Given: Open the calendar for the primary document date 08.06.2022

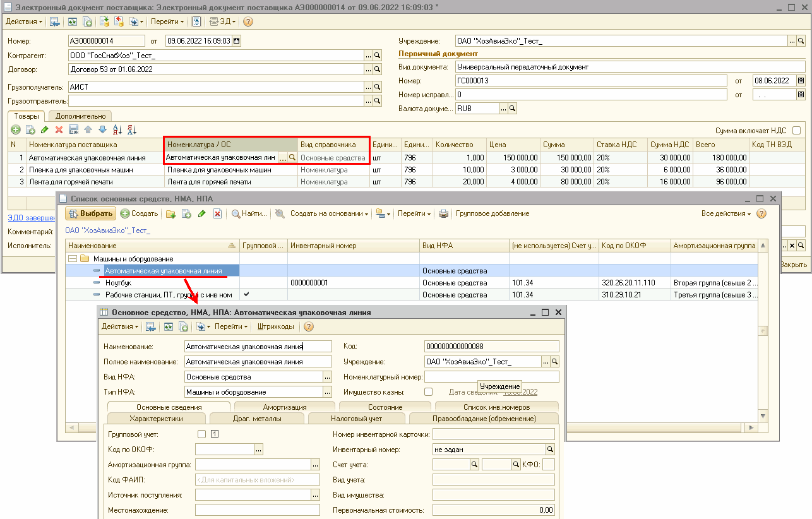Looking at the screenshot, I should [801, 81].
